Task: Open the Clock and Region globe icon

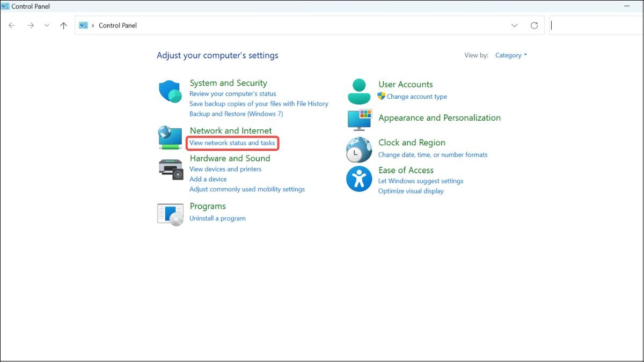Action: pyautogui.click(x=359, y=150)
